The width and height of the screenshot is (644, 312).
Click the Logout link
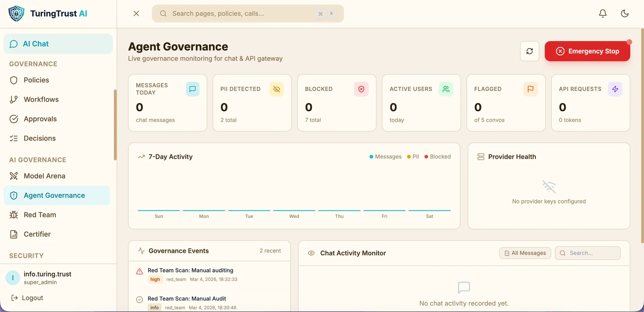point(27,298)
